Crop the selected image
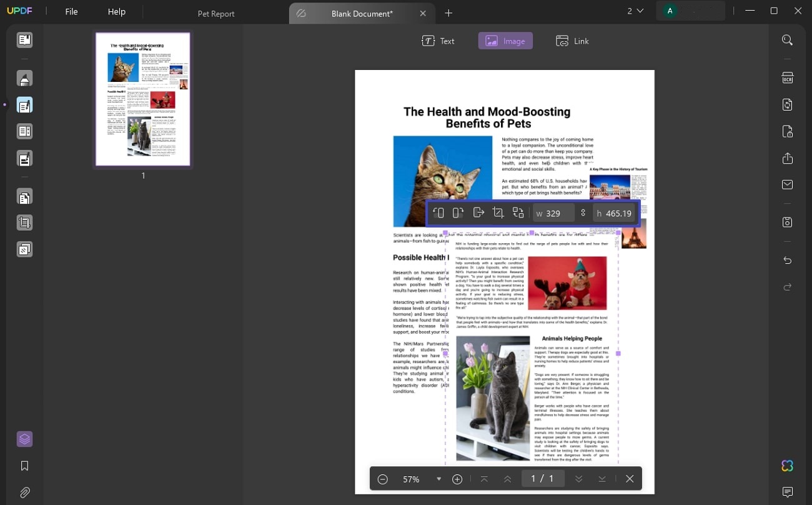 [x=498, y=212]
